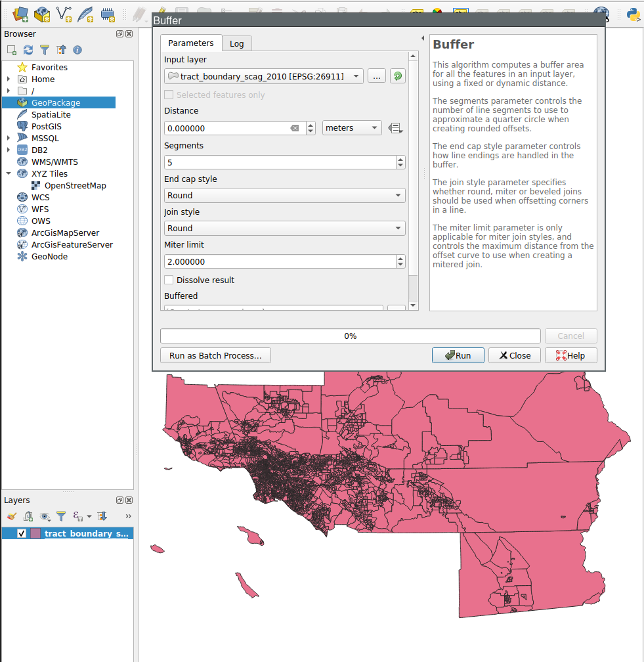Refresh the Browser panel
Screen dimensions: 644x662
[x=28, y=50]
